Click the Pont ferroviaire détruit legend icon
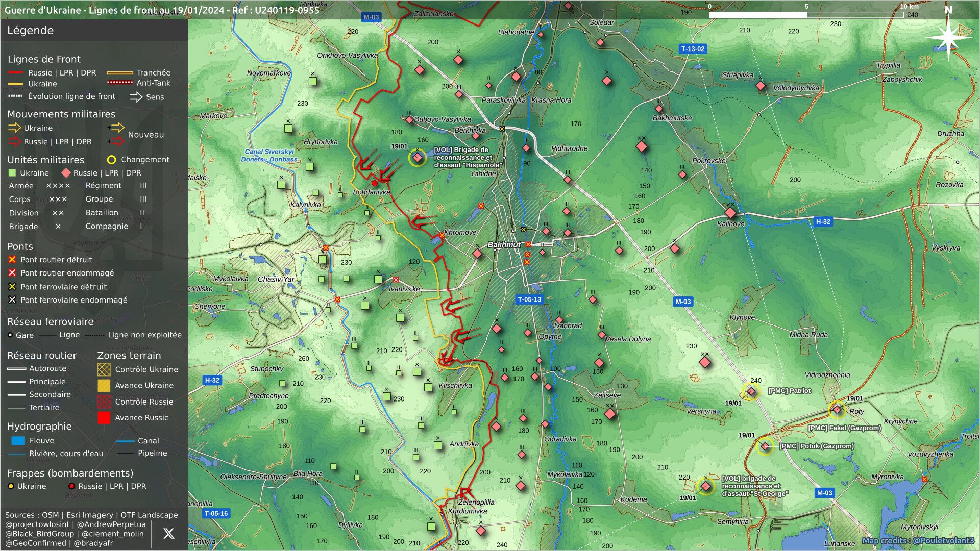Image resolution: width=980 pixels, height=551 pixels. [12, 287]
